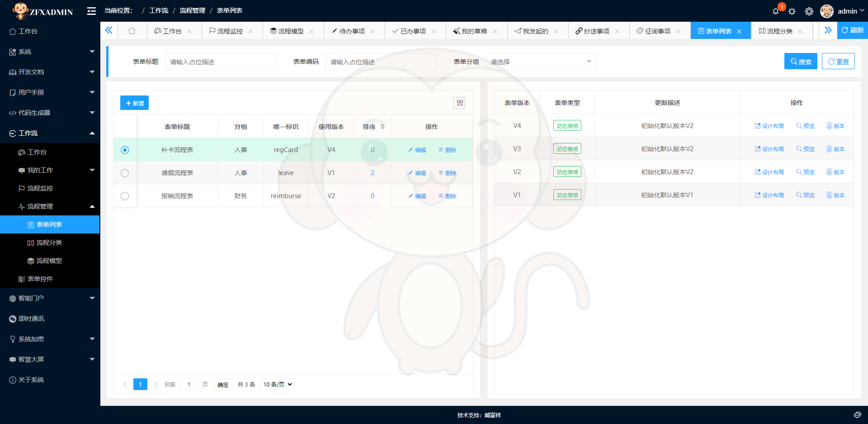Image resolution: width=868 pixels, height=424 pixels.
Task: Click 版本 for version V2 row
Action: click(835, 172)
